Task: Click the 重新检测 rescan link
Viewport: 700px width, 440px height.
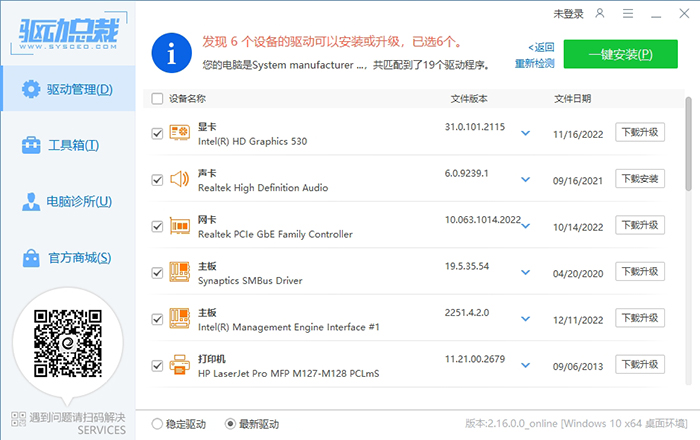Action: [535, 63]
